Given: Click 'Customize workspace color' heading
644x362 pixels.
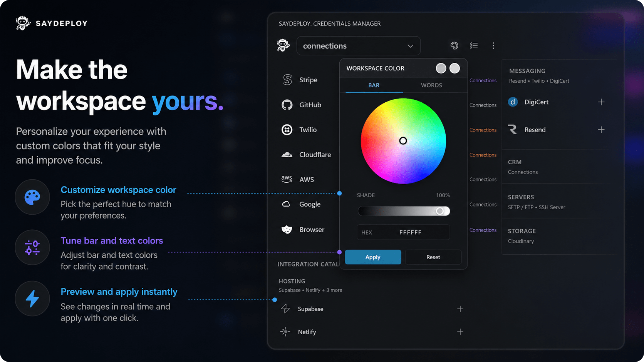Looking at the screenshot, I should coord(118,190).
